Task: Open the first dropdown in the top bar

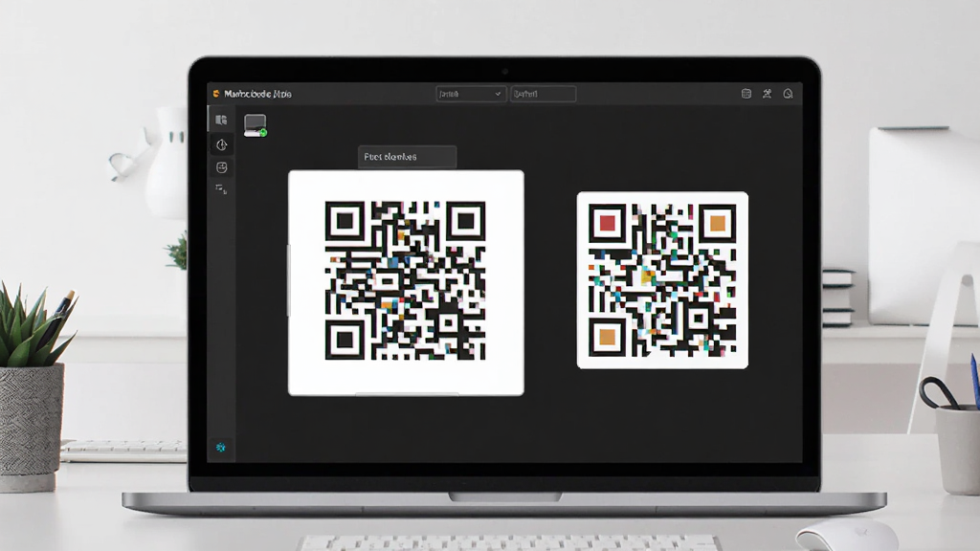Action: 471,94
